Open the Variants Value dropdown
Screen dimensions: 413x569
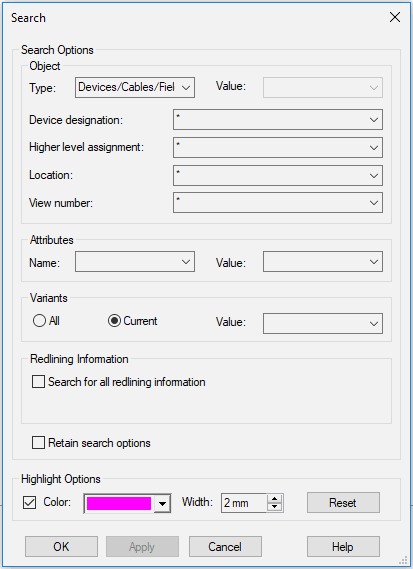tap(323, 323)
